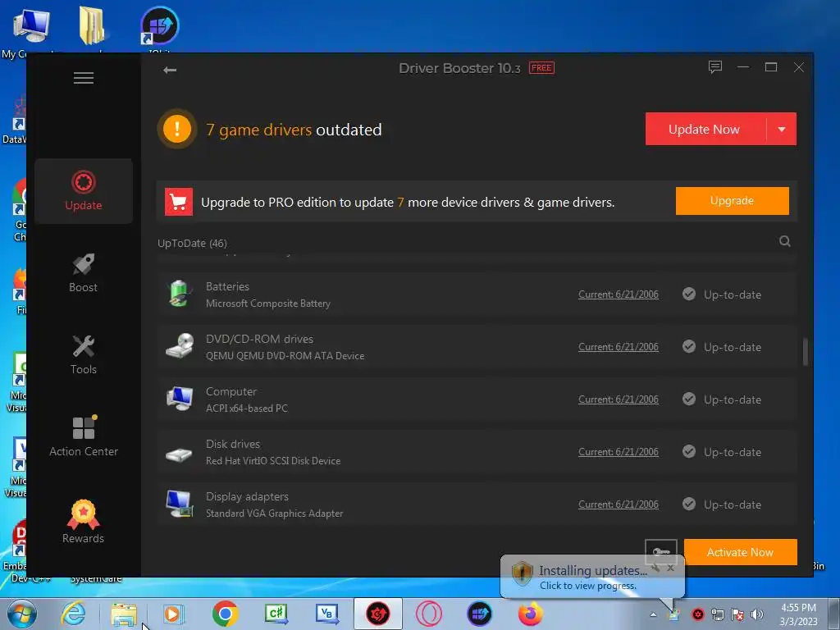Click the search magnifier icon in driver list
840x630 pixels.
(x=785, y=241)
